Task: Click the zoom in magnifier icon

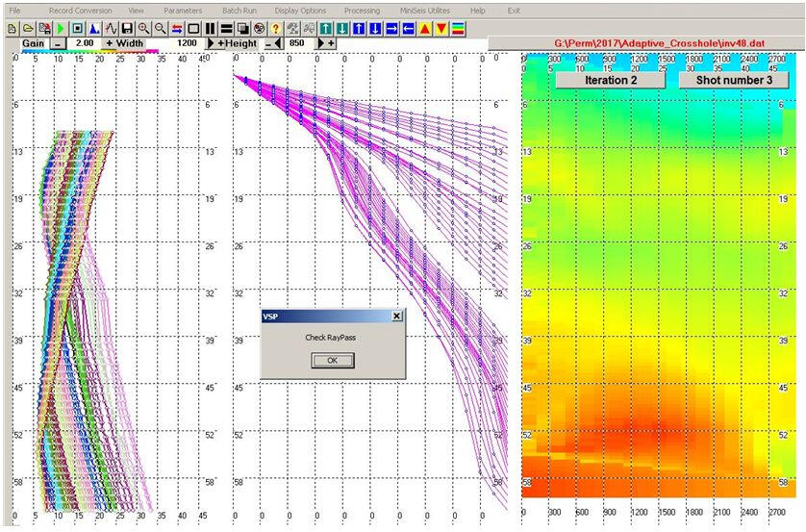Action: pos(143,29)
